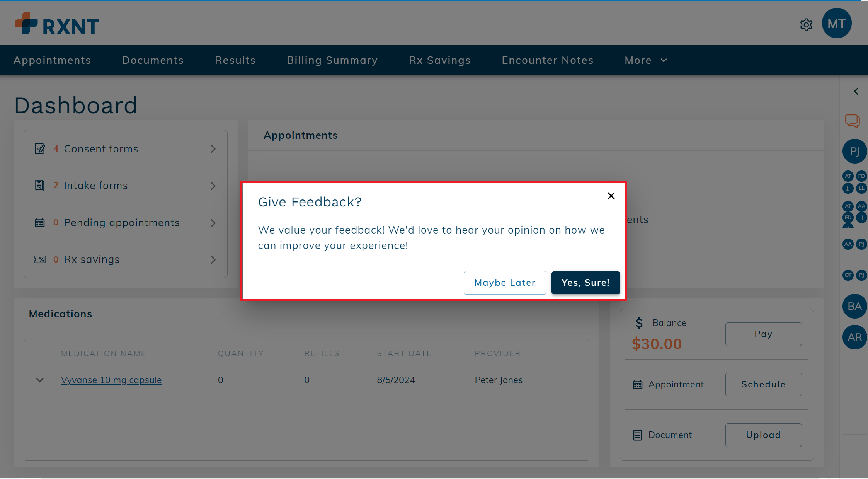Click the Dashboard page heading
The image size is (868, 479).
tap(76, 105)
